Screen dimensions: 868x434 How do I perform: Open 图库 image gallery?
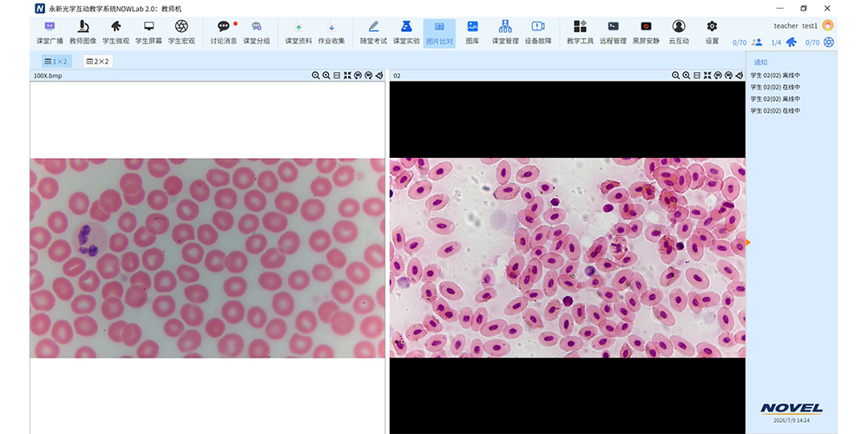click(x=472, y=33)
